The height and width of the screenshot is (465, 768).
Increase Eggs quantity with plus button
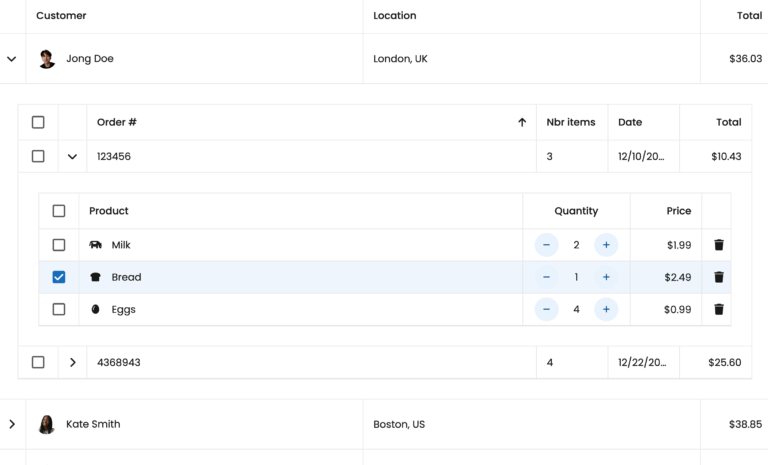(606, 310)
